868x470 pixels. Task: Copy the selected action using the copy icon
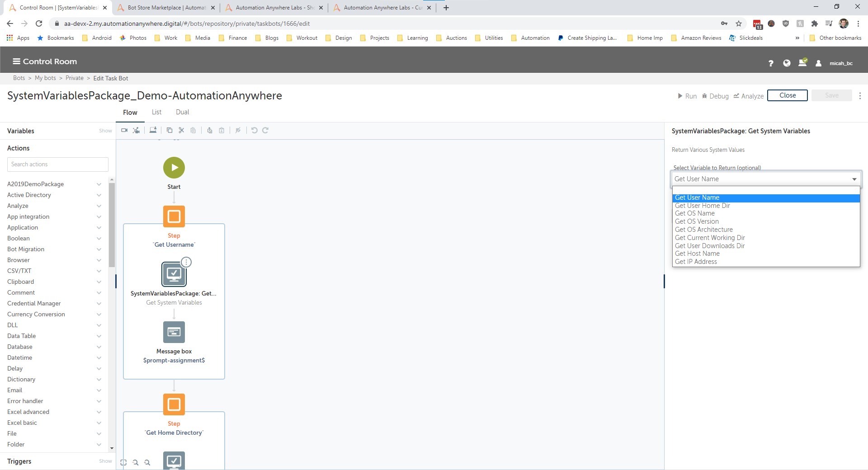coord(170,130)
